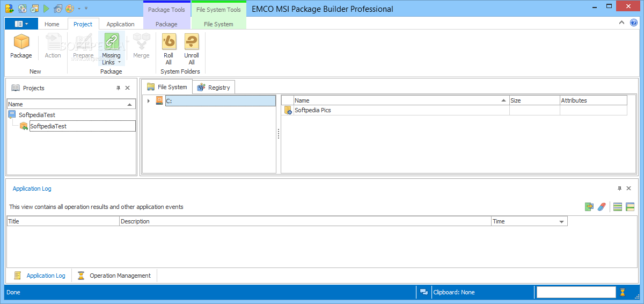Pin the Application Log panel
The height and width of the screenshot is (304, 644).
tap(619, 189)
